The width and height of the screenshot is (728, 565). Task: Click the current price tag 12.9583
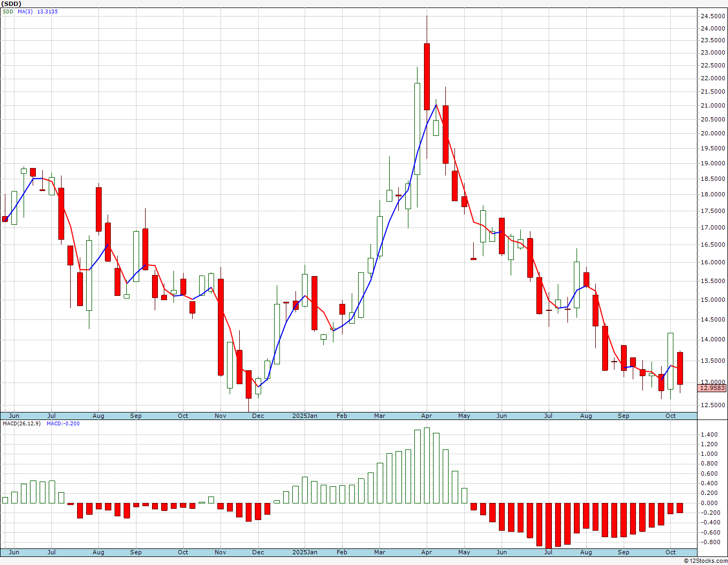click(x=712, y=388)
